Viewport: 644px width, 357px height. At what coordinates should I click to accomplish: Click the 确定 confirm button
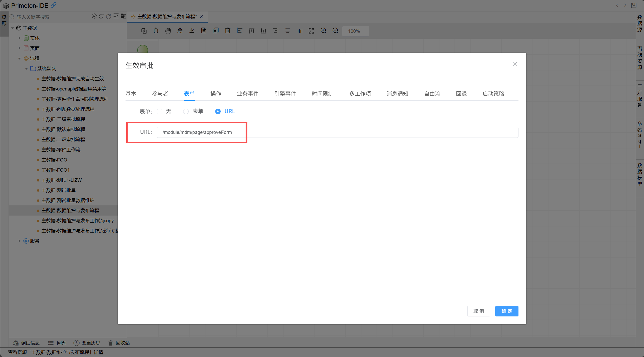click(x=507, y=311)
